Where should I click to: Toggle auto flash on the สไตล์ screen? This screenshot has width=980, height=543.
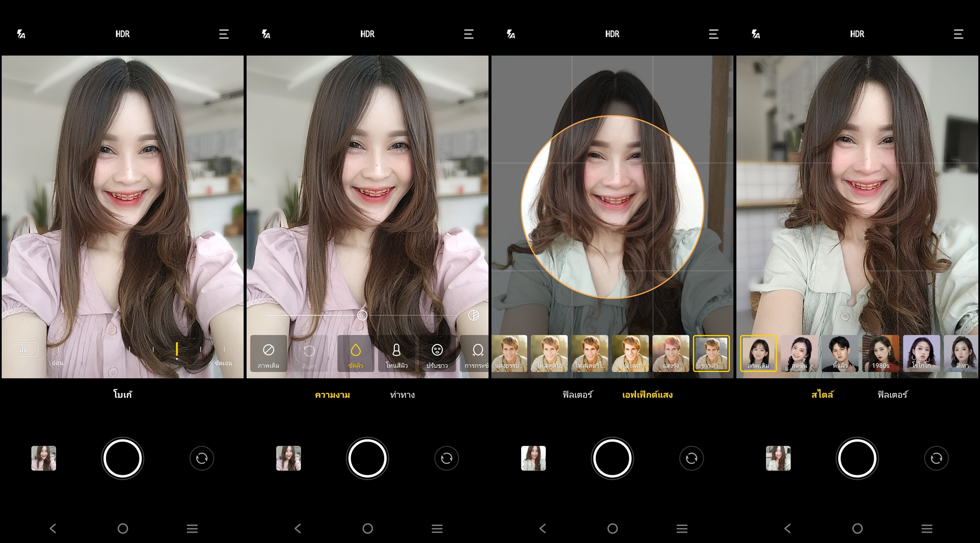[756, 34]
